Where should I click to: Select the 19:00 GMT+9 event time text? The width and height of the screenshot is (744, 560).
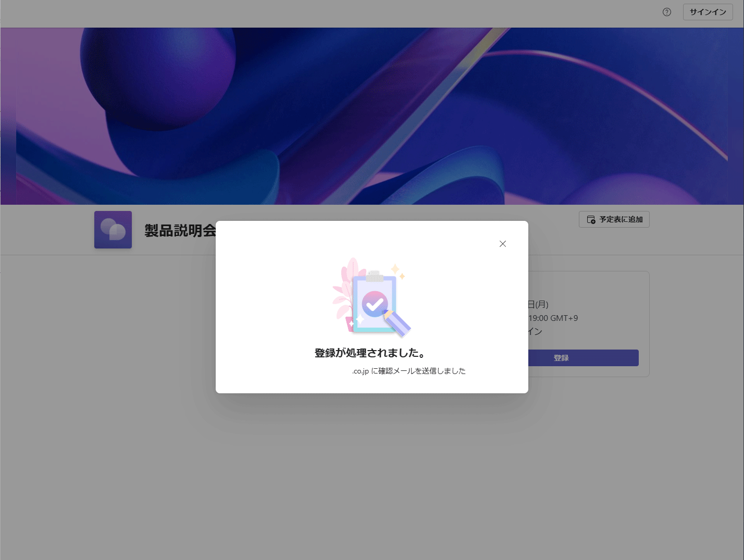tap(554, 318)
